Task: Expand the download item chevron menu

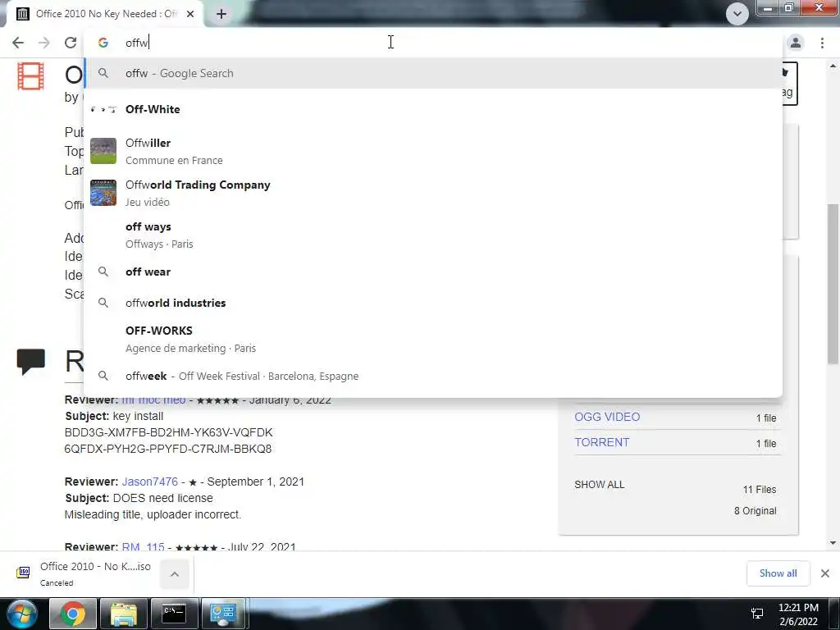Action: pyautogui.click(x=175, y=574)
